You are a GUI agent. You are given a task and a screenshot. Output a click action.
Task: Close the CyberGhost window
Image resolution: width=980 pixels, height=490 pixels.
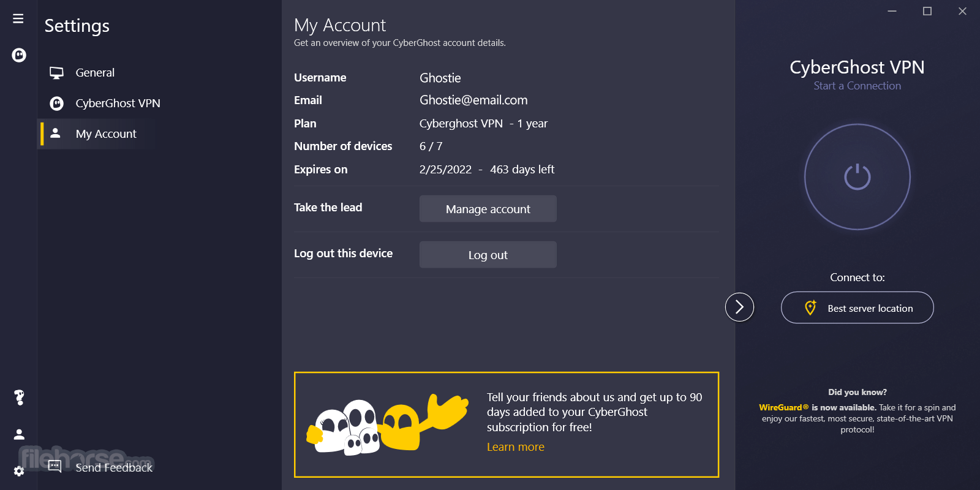click(x=962, y=11)
